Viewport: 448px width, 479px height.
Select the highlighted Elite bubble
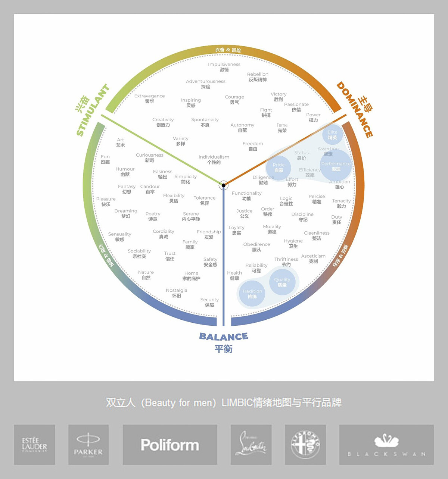pos(332,135)
